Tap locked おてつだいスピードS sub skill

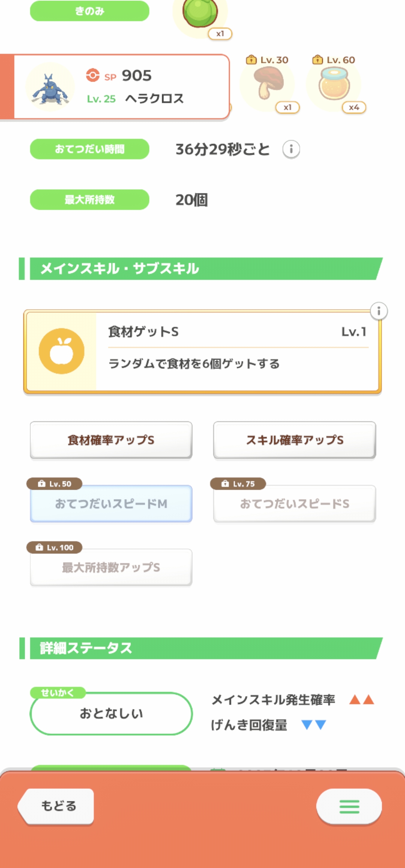coord(294,504)
